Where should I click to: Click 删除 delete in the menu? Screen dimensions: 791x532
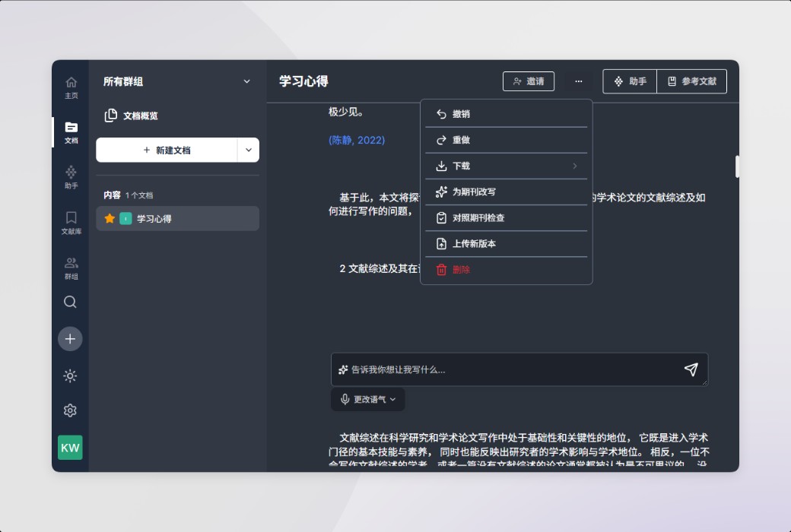pos(506,270)
